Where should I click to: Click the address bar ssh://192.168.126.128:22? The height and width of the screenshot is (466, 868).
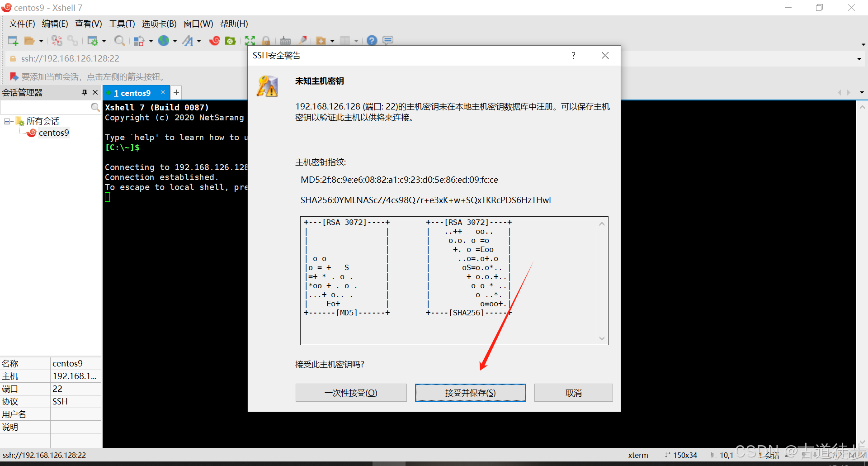pyautogui.click(x=70, y=58)
